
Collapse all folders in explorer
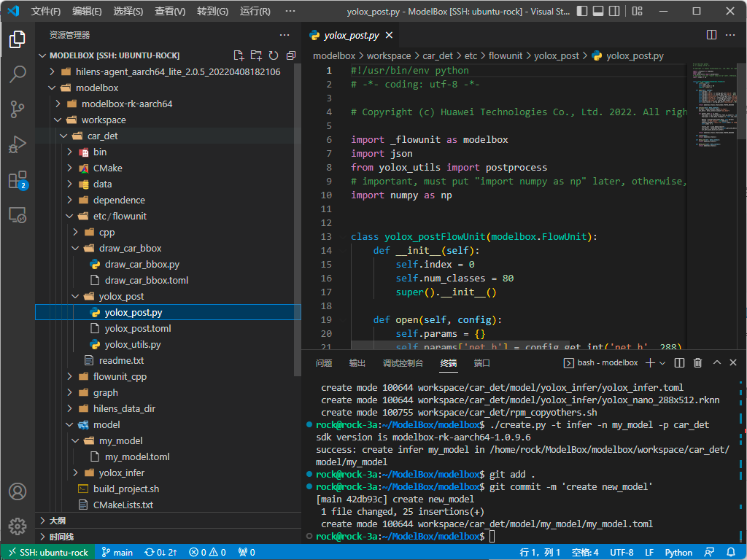tap(291, 55)
